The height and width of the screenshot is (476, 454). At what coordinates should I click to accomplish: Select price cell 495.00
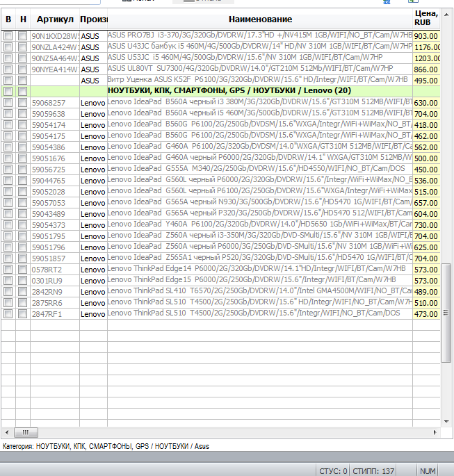pos(426,81)
